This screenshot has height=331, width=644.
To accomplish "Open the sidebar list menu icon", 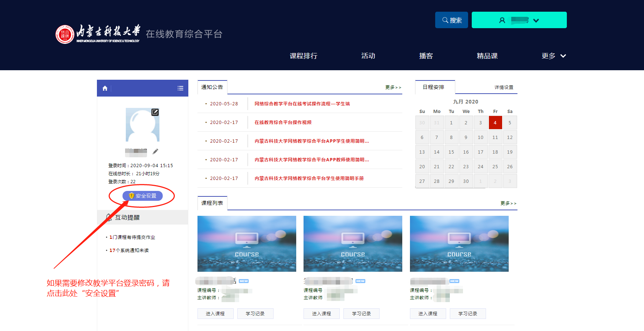I will tap(180, 88).
